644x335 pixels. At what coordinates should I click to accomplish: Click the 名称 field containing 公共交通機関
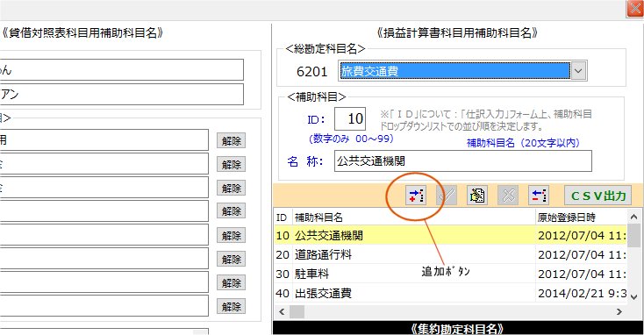point(463,161)
